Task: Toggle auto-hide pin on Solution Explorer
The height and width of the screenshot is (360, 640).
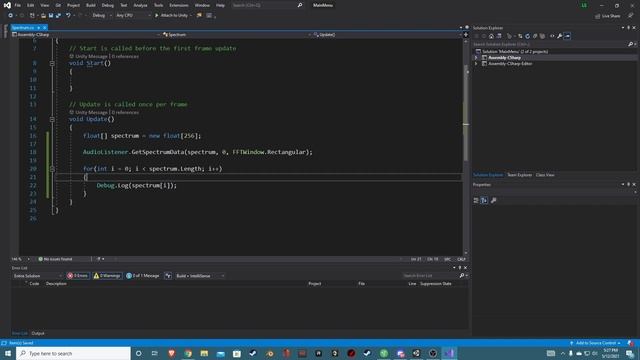Action: [628, 28]
